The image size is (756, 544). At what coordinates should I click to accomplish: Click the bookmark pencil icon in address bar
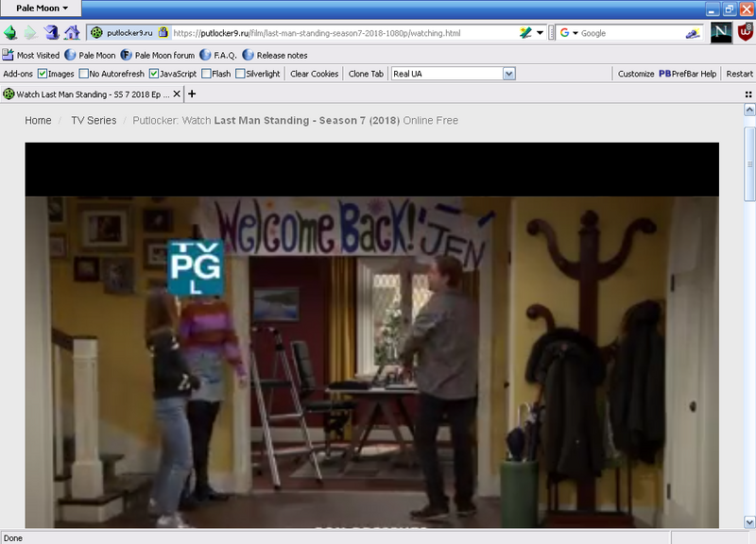click(x=525, y=33)
